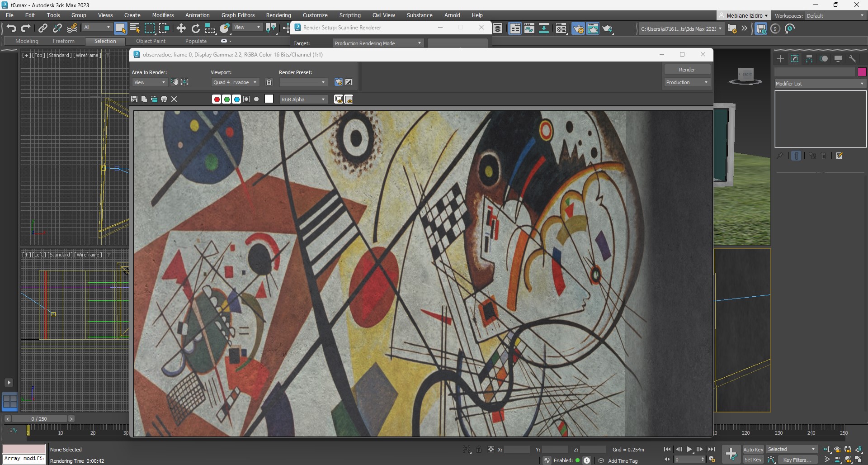Image resolution: width=868 pixels, height=465 pixels.
Task: Switch to the Freeform ribbon tab
Action: [64, 41]
